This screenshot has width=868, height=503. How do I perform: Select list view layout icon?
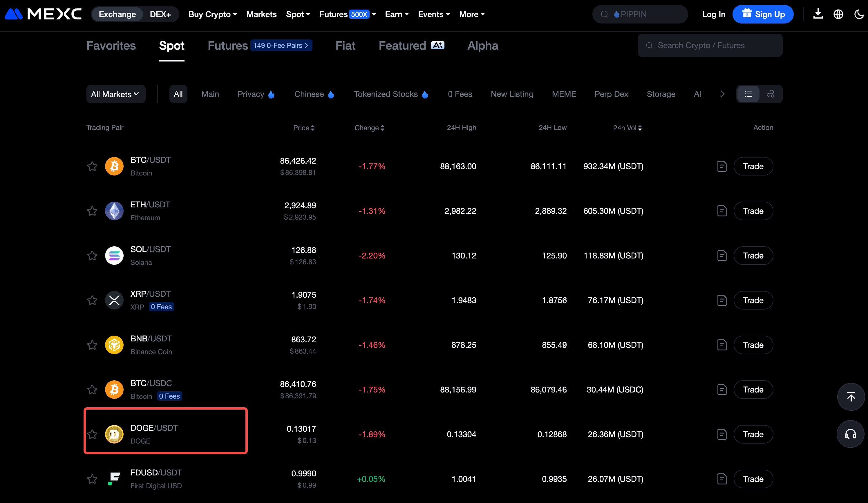[748, 94]
